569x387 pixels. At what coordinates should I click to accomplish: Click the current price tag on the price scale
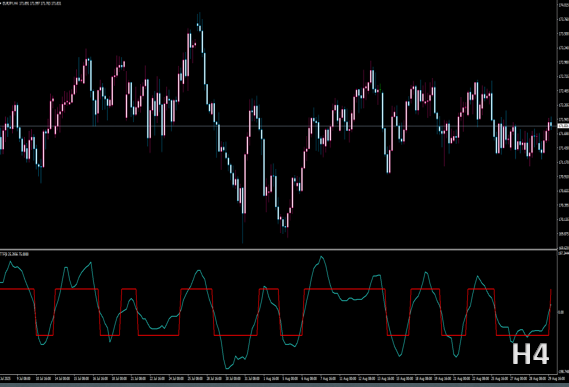[x=563, y=126]
